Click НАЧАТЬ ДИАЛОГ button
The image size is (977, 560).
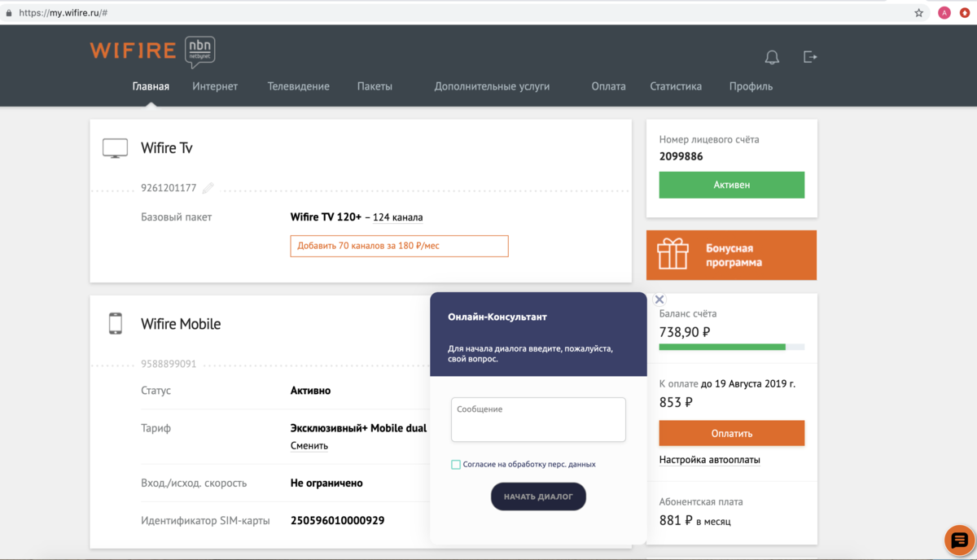pos(538,497)
